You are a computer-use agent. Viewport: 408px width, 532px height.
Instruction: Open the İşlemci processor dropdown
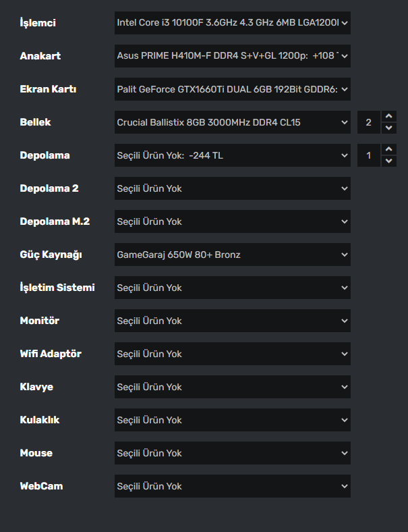click(232, 23)
